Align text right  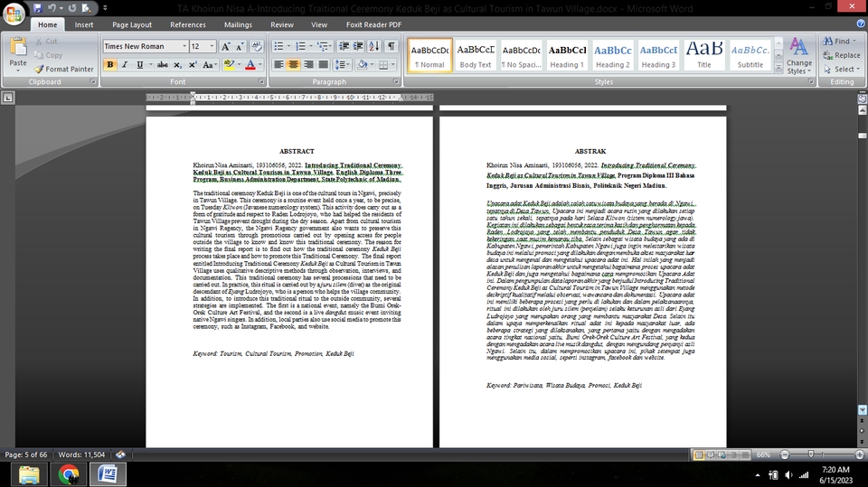[308, 65]
